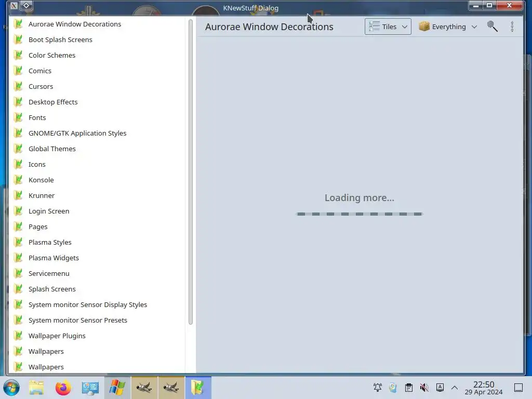Select the Aurorae Window Decorations category
The image size is (532, 399).
click(x=97, y=24)
